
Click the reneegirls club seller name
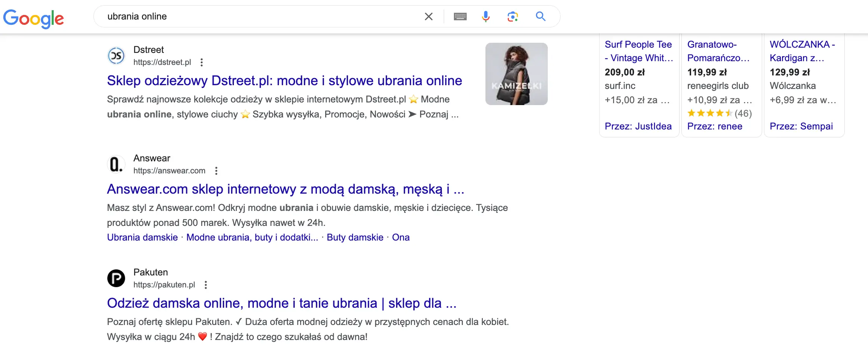tap(718, 86)
